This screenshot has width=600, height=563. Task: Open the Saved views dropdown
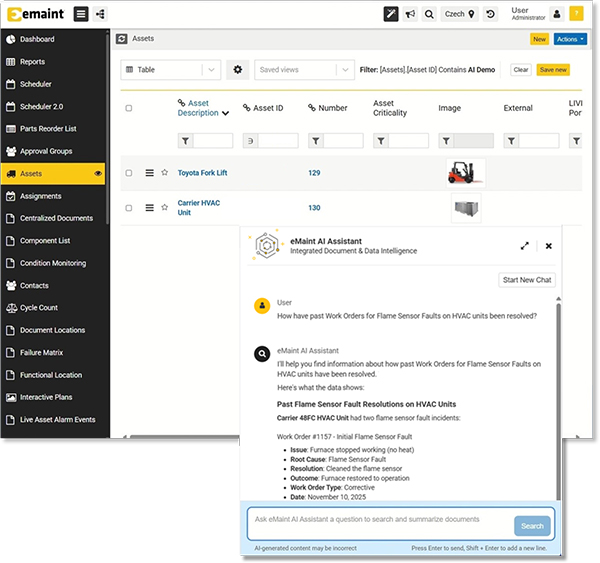click(x=304, y=70)
